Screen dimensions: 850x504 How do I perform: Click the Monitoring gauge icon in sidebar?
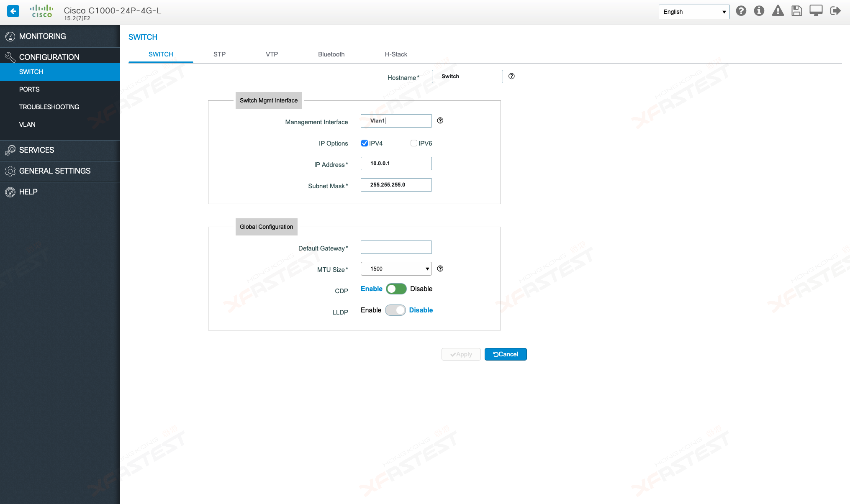tap(10, 36)
